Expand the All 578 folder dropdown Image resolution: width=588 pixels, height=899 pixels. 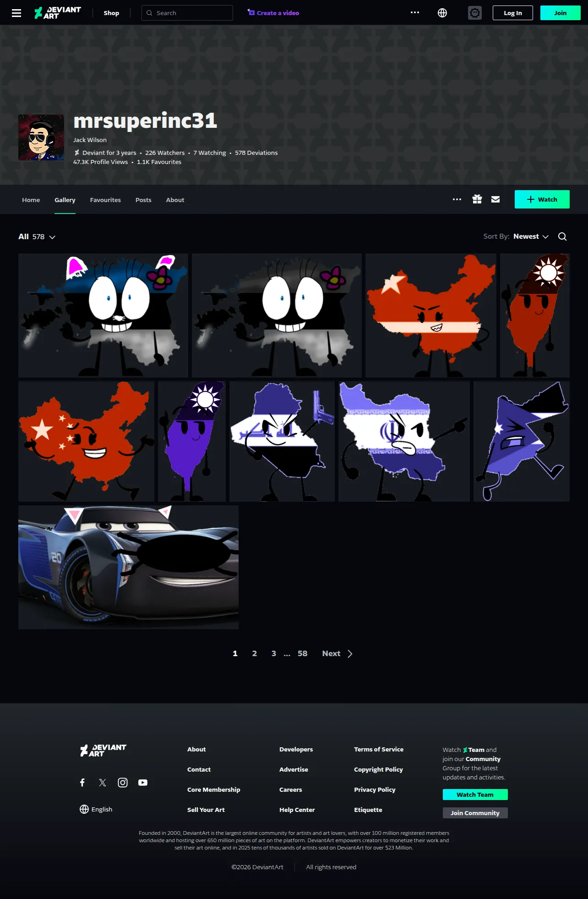[x=37, y=236]
